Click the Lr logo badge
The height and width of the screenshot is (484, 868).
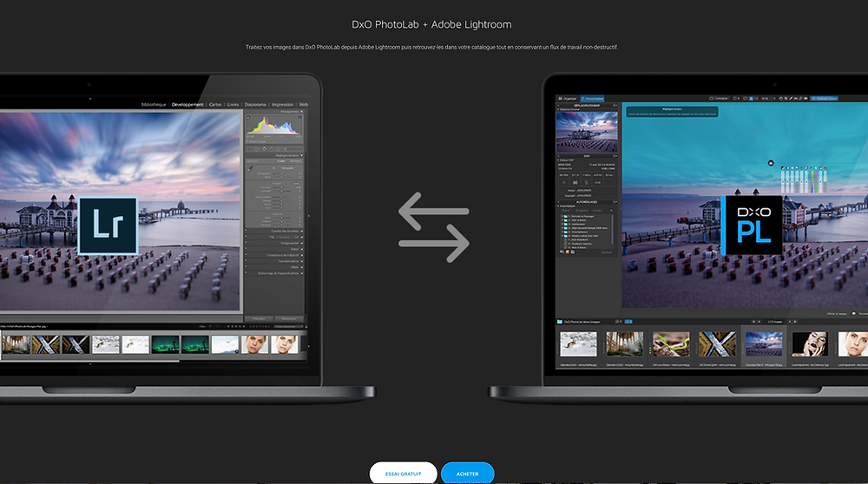click(x=108, y=226)
